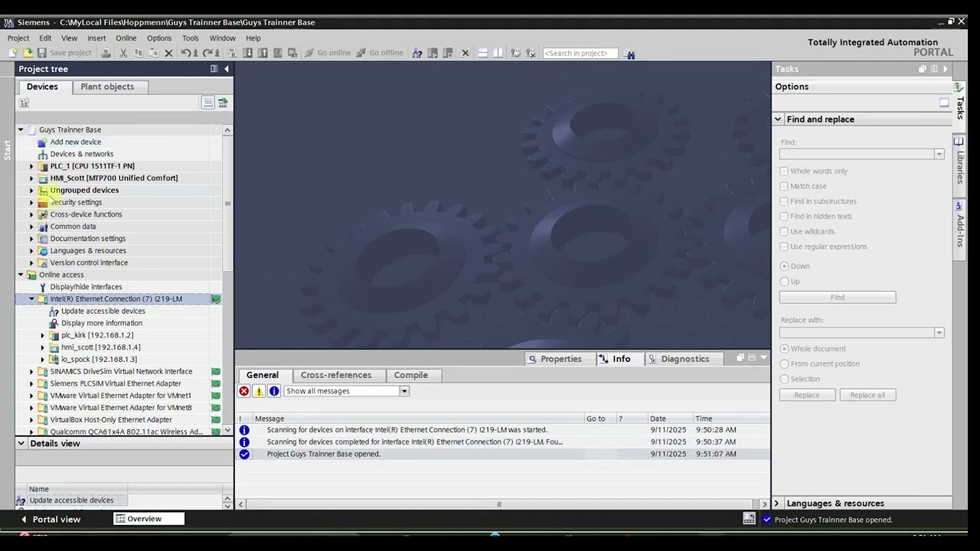This screenshot has width=980, height=551.
Task: Click the Update accessible devices icon
Action: point(54,311)
